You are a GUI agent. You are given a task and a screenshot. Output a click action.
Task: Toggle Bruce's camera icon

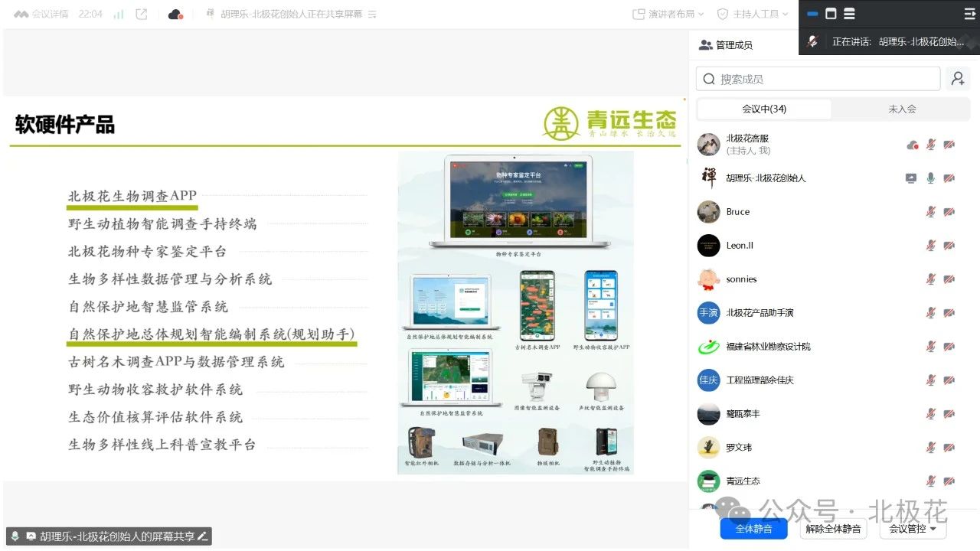pos(949,212)
